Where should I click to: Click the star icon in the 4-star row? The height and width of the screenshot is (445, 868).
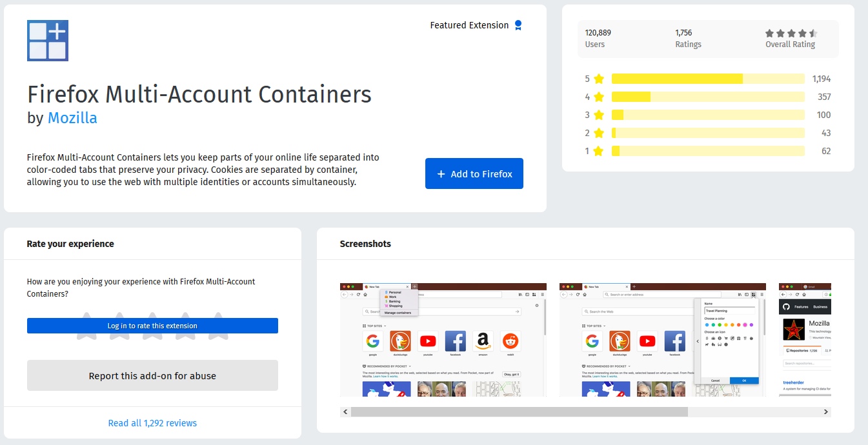coord(599,97)
